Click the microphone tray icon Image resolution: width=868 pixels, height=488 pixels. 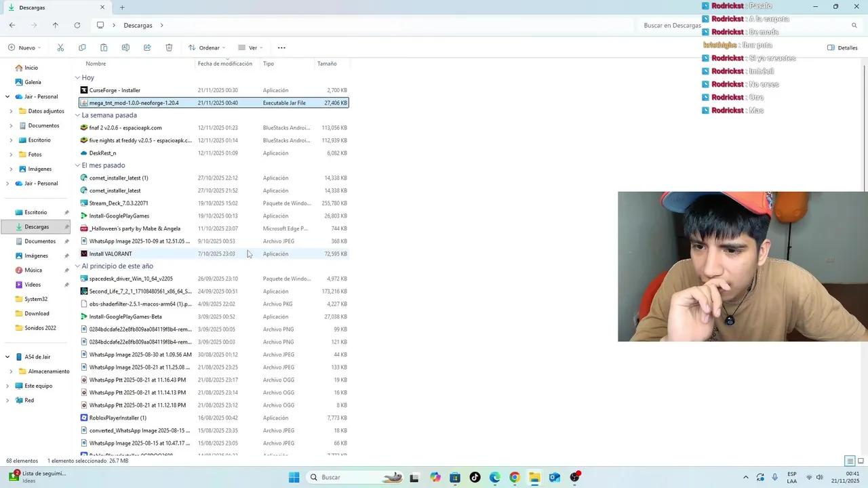coord(774,477)
